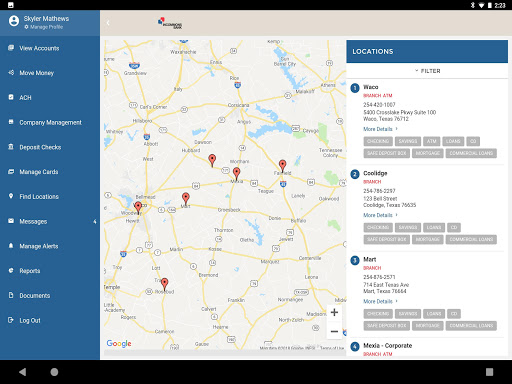Open More Details link for Mart
Image resolution: width=512 pixels, height=384 pixels.
380,301
